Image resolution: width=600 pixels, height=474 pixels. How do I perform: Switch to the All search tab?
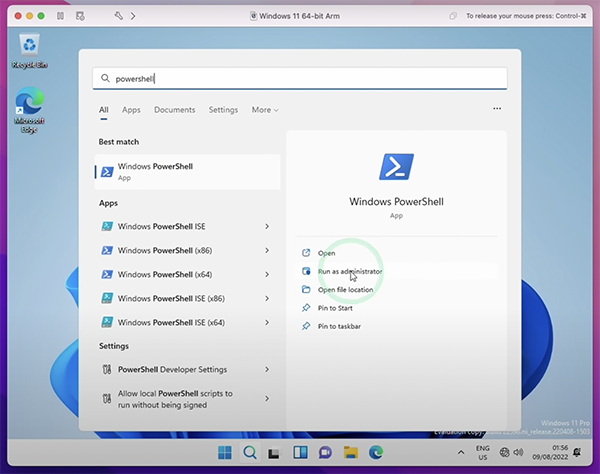point(104,110)
